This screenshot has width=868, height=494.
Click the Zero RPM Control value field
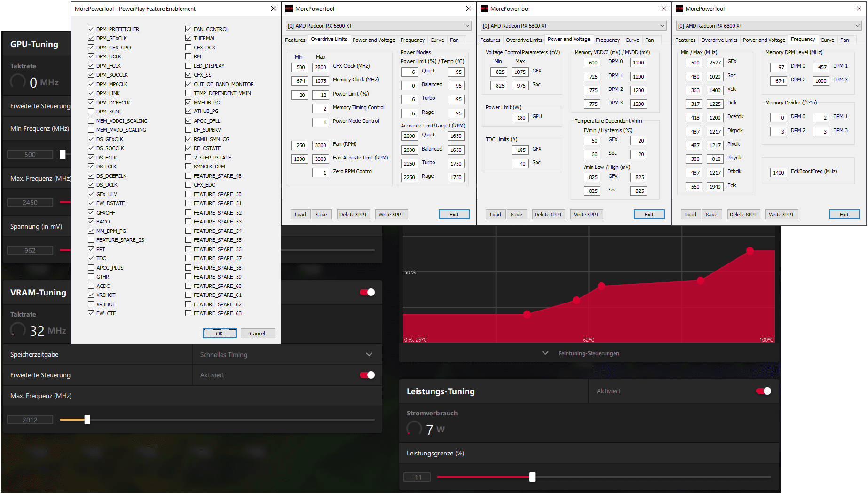click(x=321, y=173)
